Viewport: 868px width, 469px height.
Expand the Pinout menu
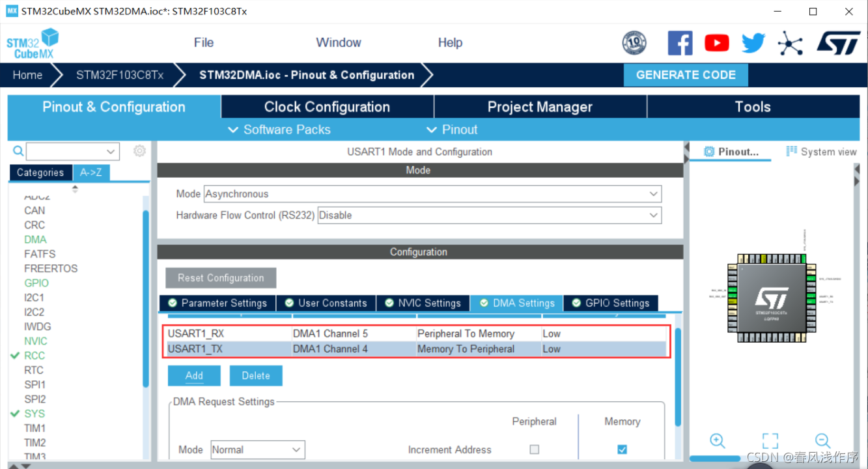[452, 130]
